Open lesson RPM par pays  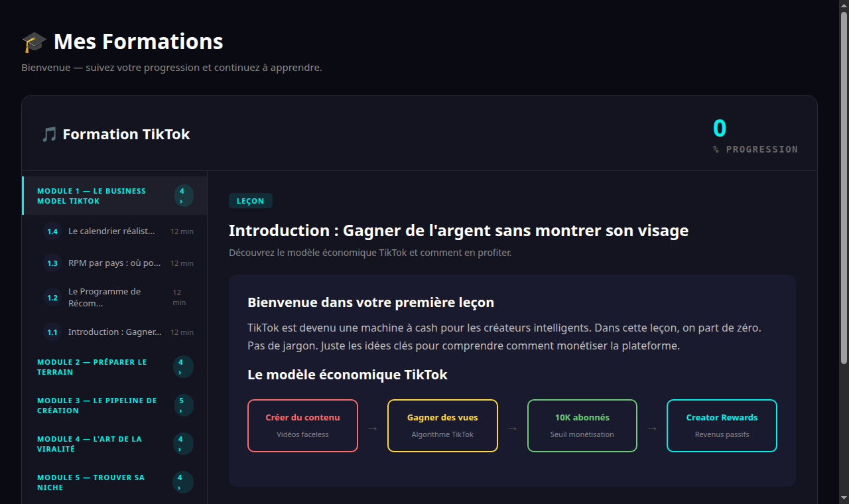115,263
